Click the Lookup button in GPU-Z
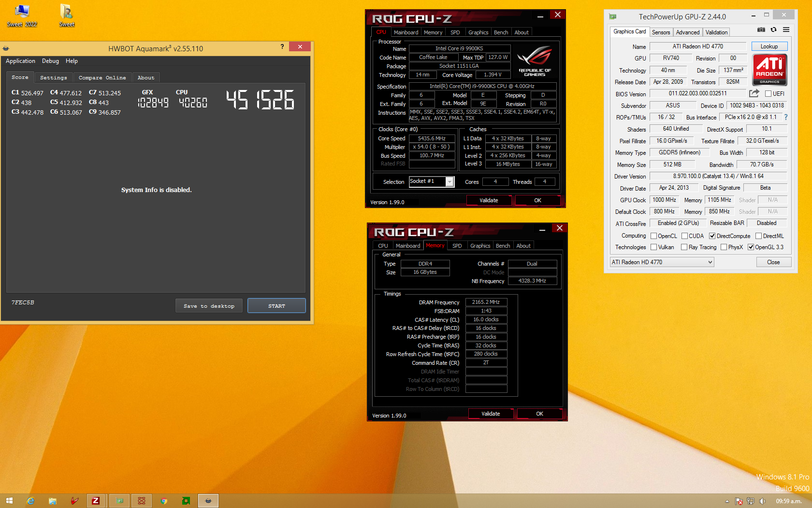 [x=769, y=46]
